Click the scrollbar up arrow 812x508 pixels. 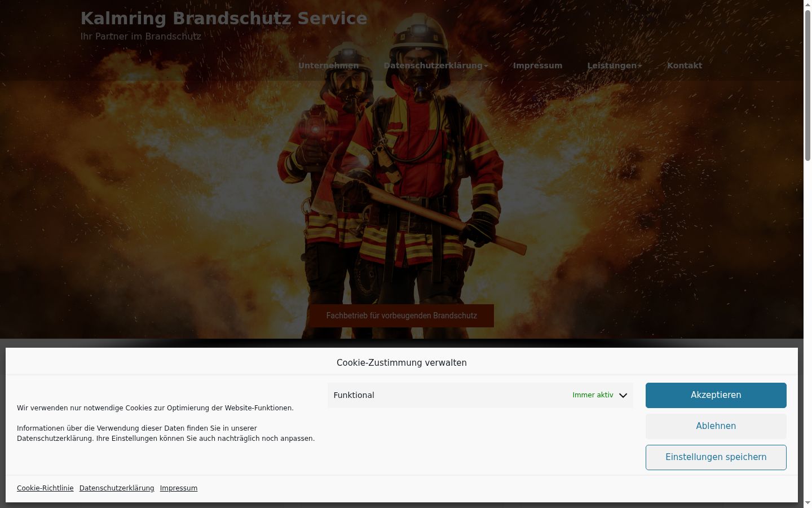807,5
